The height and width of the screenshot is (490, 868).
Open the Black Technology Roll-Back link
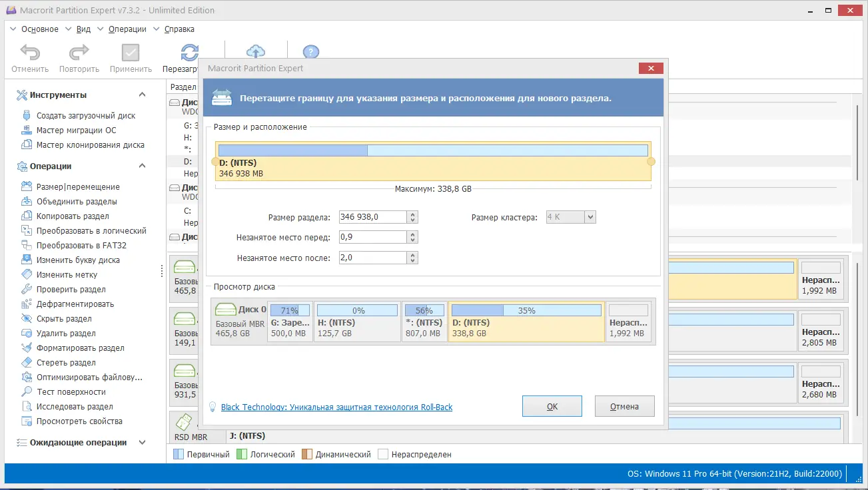[x=336, y=407]
